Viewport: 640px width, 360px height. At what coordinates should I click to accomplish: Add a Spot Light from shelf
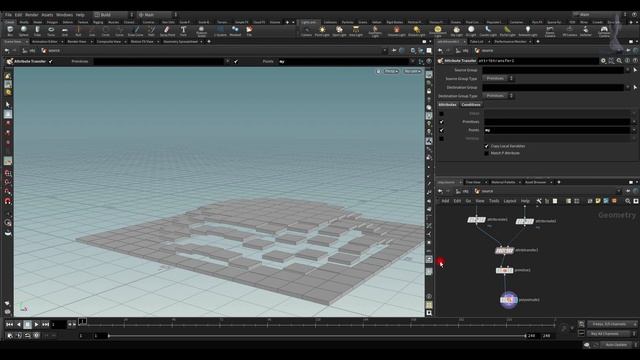pos(339,31)
